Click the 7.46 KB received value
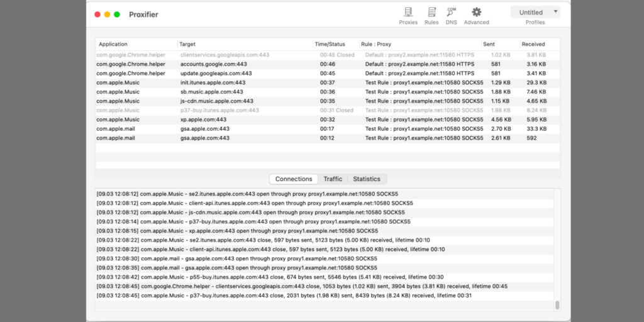Screen dimensions: 644x322 point(537,92)
